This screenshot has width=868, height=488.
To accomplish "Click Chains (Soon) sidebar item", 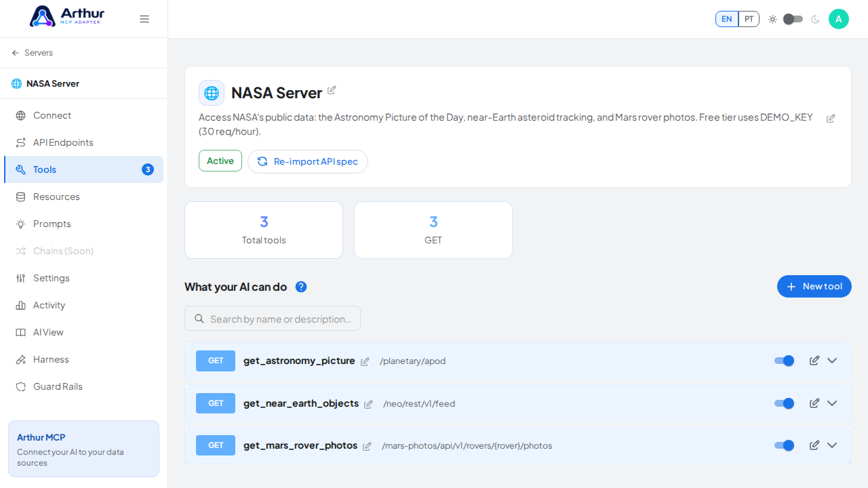I will pyautogui.click(x=83, y=251).
